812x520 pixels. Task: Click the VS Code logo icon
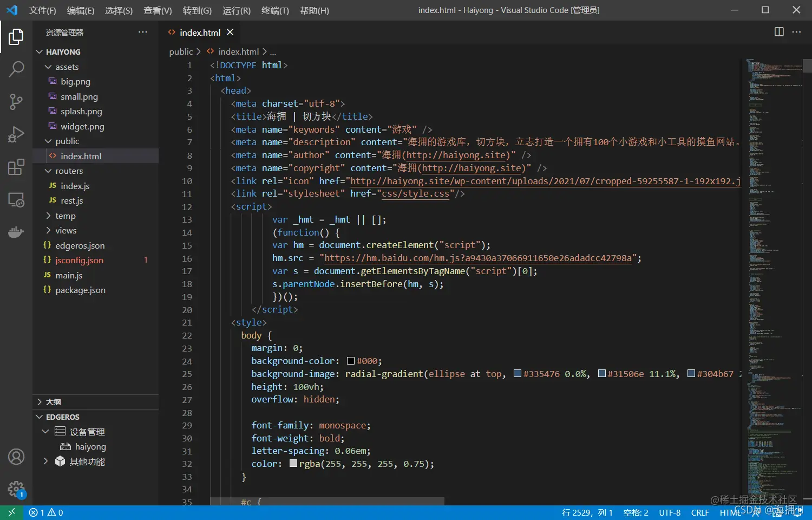coord(12,10)
